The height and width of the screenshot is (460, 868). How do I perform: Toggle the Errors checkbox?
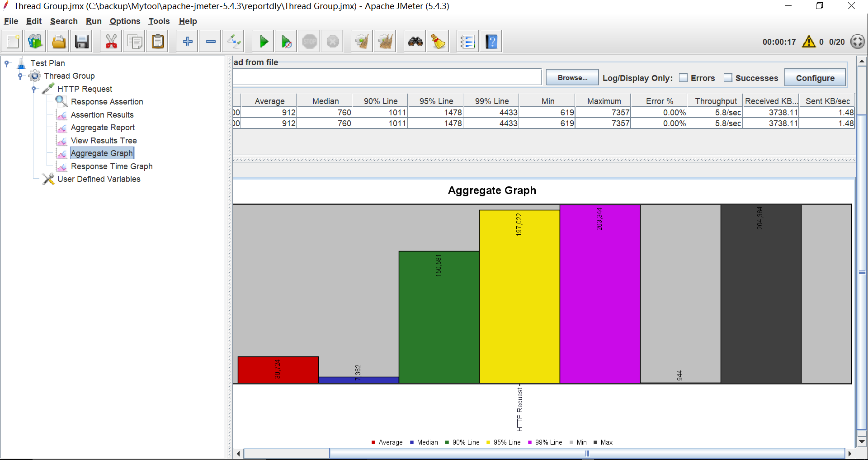[x=683, y=78]
